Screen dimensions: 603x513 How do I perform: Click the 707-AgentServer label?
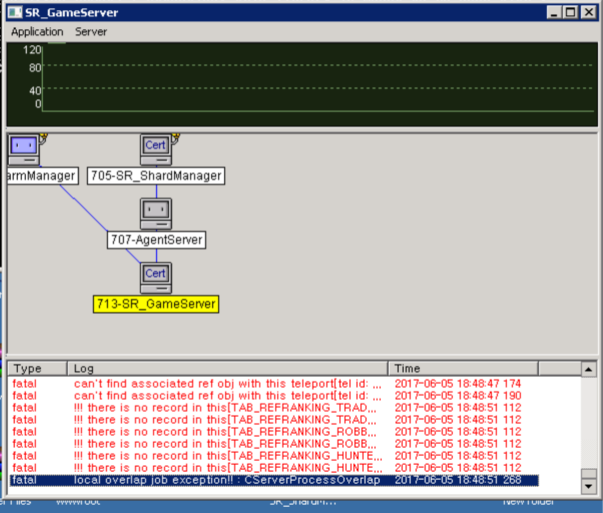click(156, 240)
